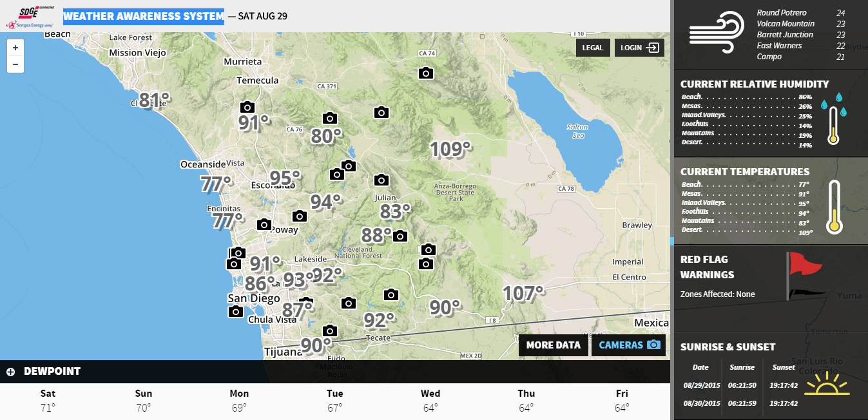Click the camera icon near Temecula's 91° reading

coord(247,107)
